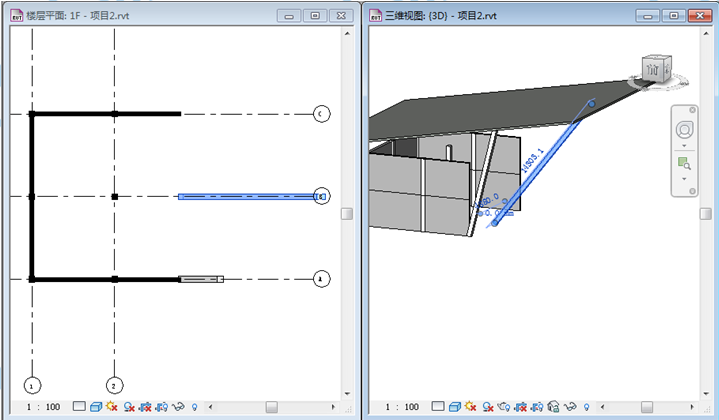
Task: Open the SteeringWheels tool on navigation bar
Action: (x=684, y=130)
